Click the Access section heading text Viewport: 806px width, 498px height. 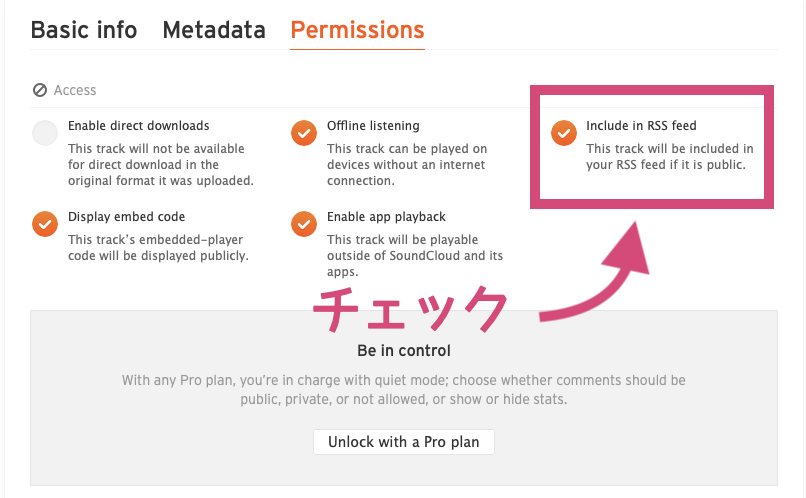(x=75, y=90)
